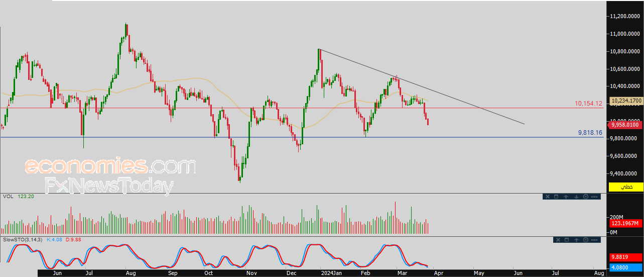The width and height of the screenshot is (644, 277).
Task: Select the 10,154.12 red resistance line label
Action: point(588,104)
